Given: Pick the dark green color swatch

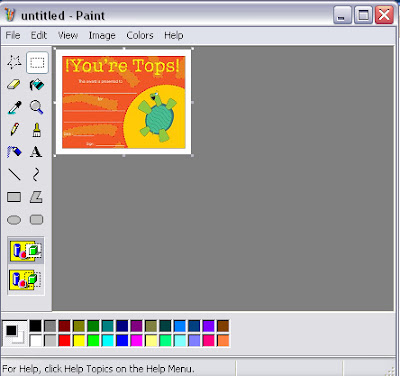Looking at the screenshot, I should point(93,326).
